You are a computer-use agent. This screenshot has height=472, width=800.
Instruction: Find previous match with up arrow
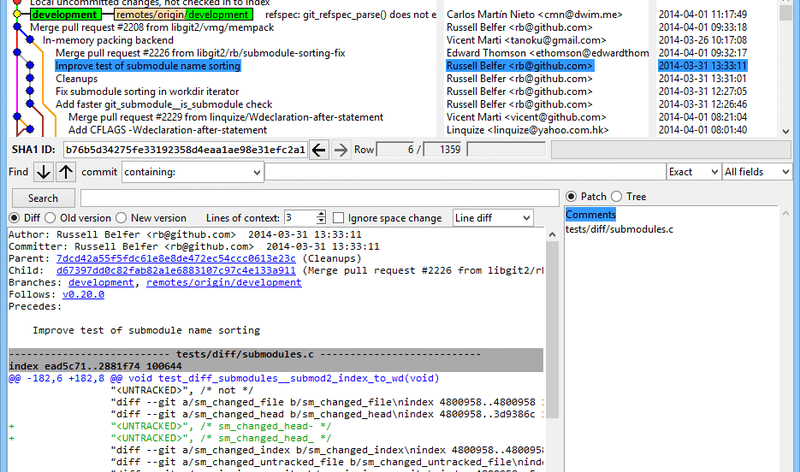[66, 172]
